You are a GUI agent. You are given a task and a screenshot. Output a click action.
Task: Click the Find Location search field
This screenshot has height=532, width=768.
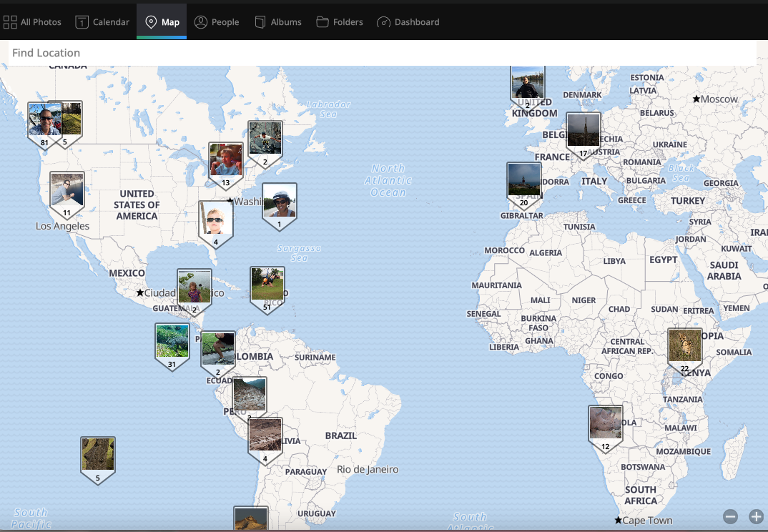click(382, 53)
